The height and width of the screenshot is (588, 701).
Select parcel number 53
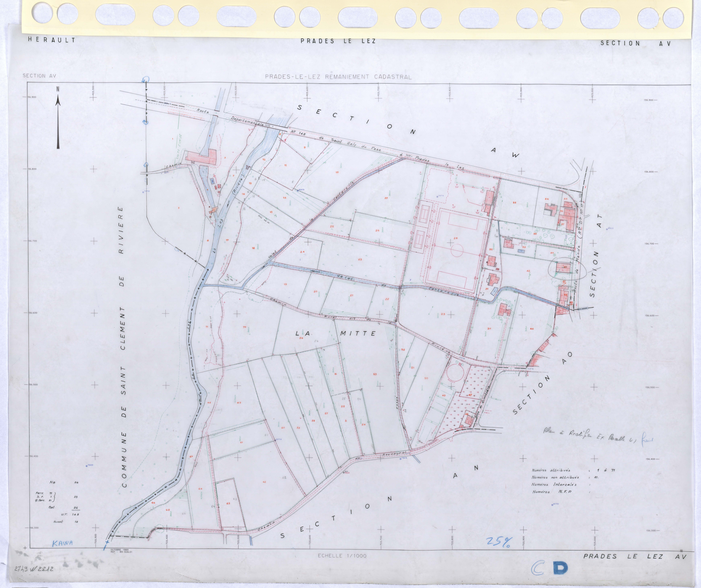375,374
